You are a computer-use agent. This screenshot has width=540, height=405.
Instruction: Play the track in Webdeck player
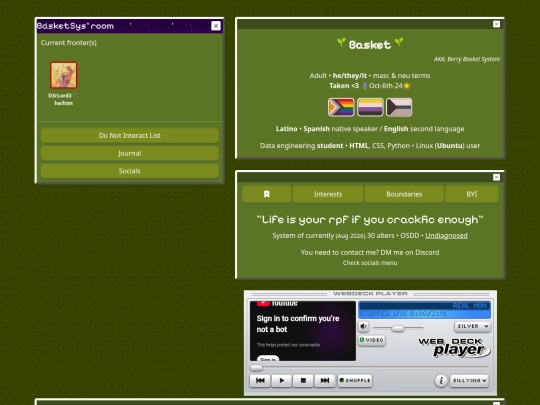coord(282,381)
